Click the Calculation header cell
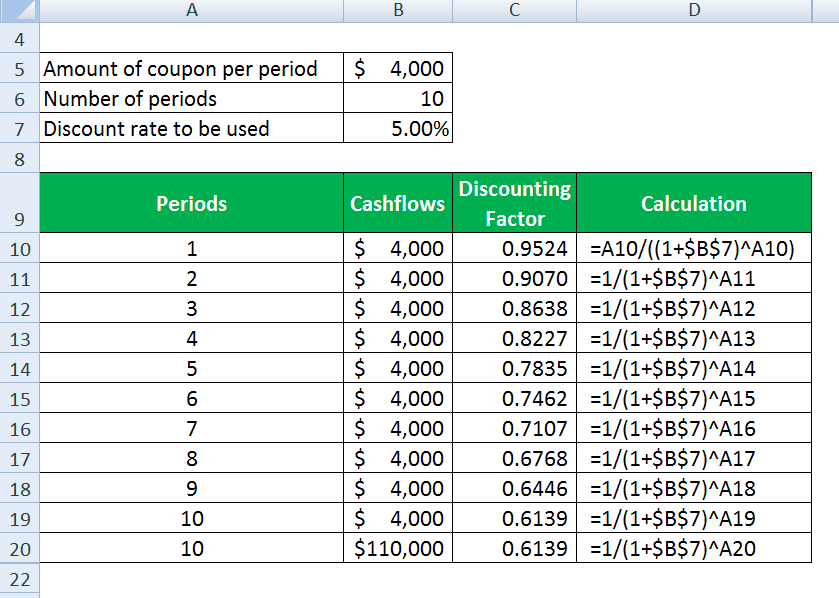The image size is (839, 598). pos(693,203)
